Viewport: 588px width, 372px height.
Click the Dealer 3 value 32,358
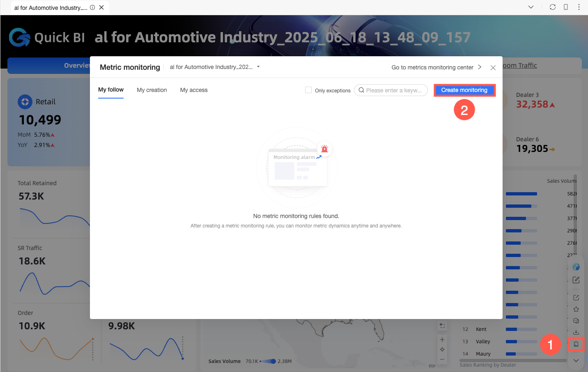pos(532,104)
